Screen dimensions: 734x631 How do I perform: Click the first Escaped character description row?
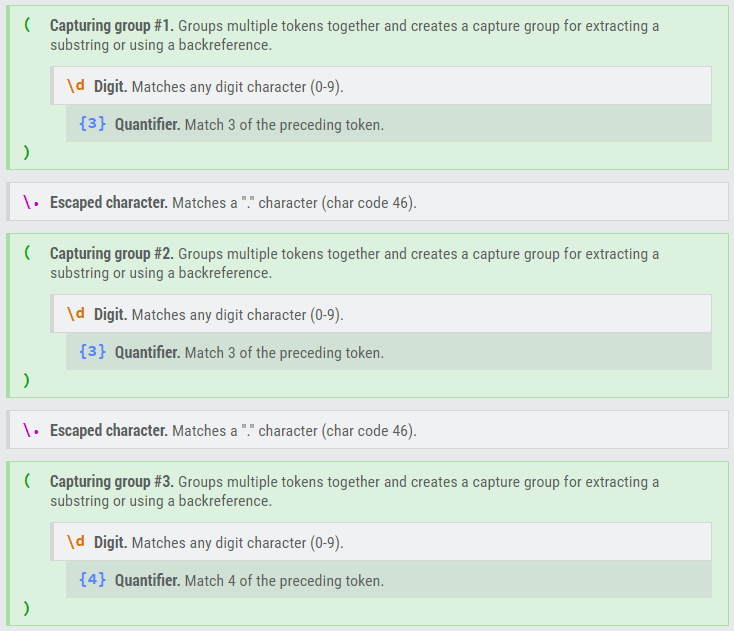pos(366,202)
